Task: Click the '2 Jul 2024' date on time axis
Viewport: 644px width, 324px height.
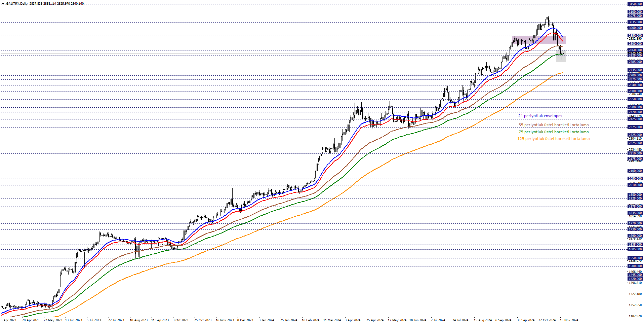Action: (x=438, y=320)
